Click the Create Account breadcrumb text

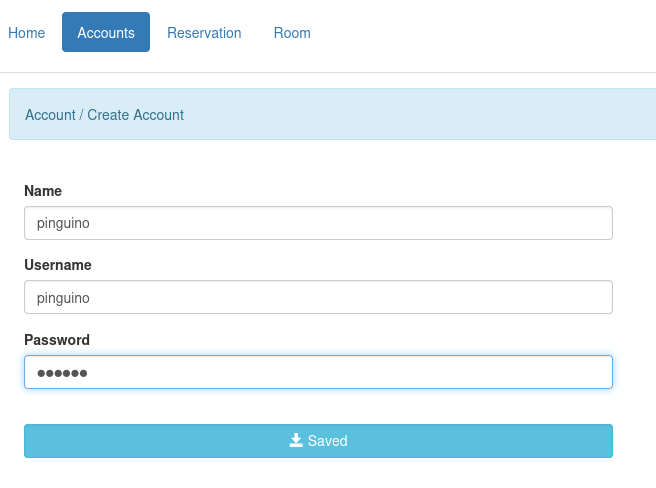click(x=136, y=115)
